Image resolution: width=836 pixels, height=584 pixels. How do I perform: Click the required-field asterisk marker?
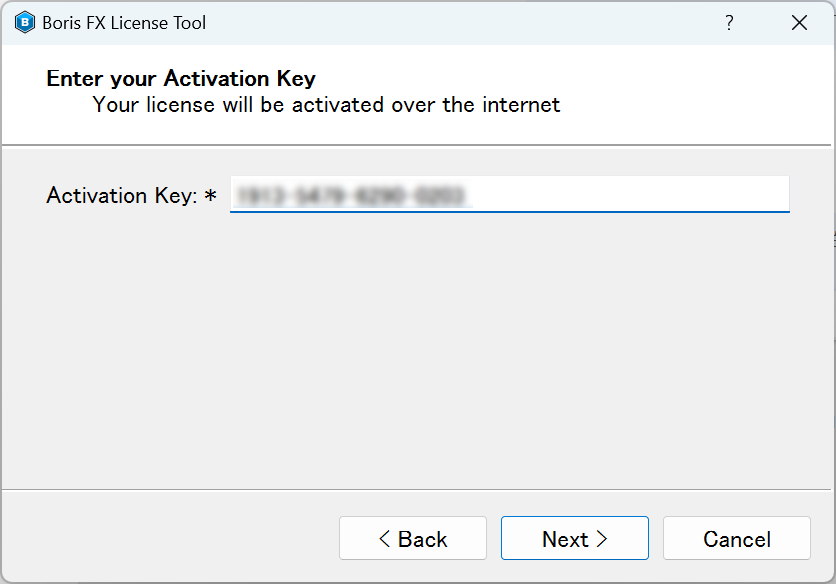pyautogui.click(x=211, y=195)
